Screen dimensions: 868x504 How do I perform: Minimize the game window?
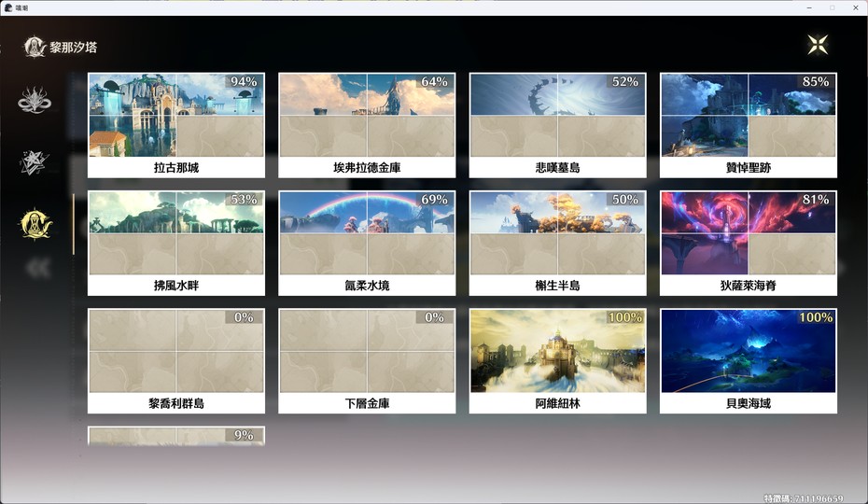pyautogui.click(x=809, y=7)
